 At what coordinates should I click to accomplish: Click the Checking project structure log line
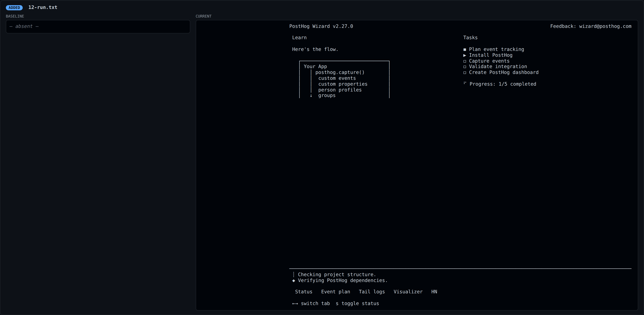(337, 274)
